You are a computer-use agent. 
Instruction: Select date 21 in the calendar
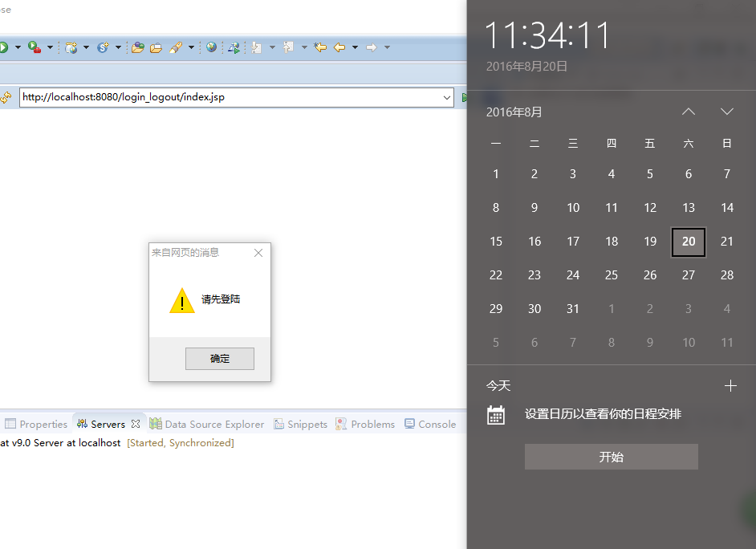point(727,242)
